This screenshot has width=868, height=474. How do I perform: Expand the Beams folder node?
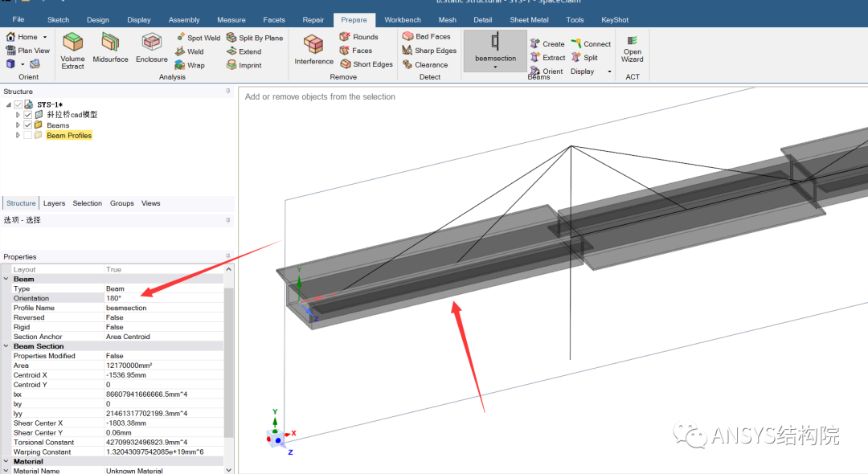click(x=18, y=125)
